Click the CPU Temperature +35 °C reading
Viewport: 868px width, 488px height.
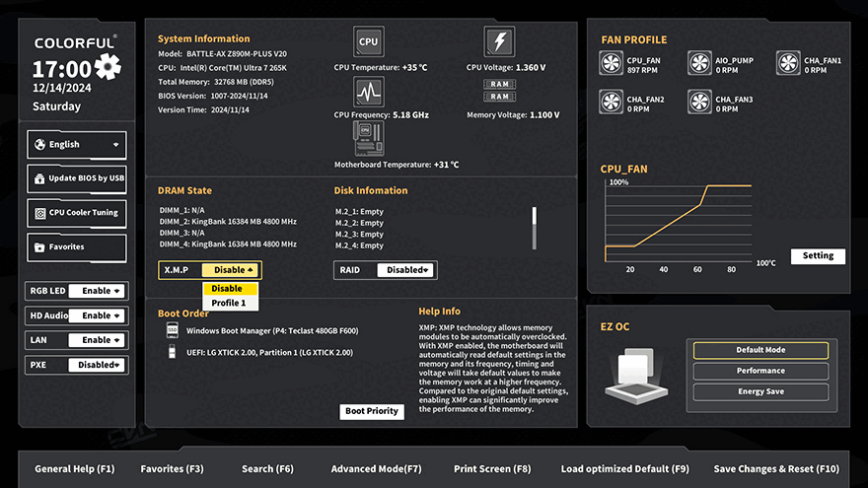point(381,67)
